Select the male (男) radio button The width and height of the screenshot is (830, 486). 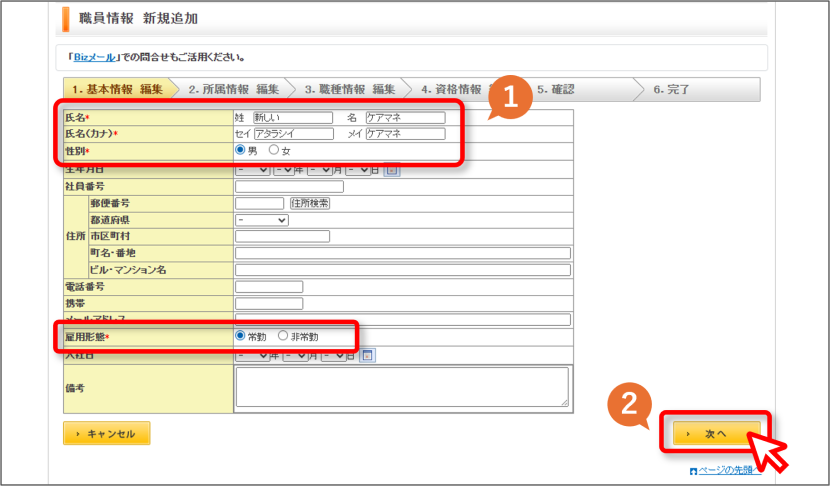(240, 150)
